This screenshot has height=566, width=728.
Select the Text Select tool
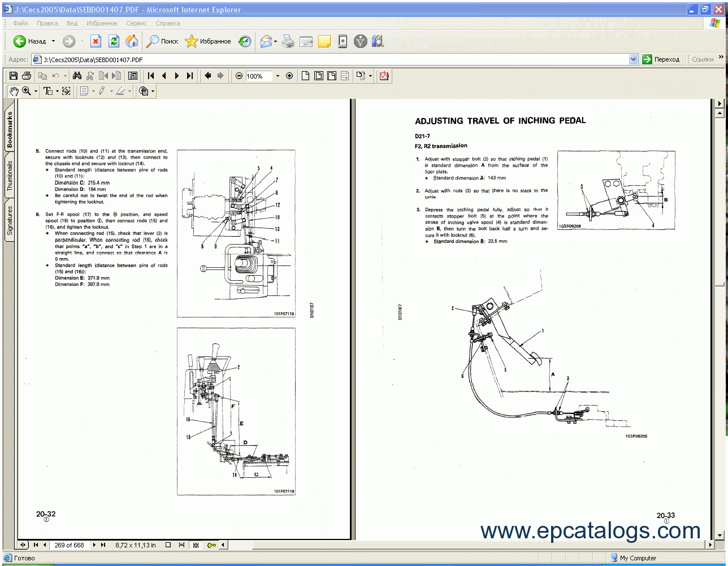click(x=48, y=91)
